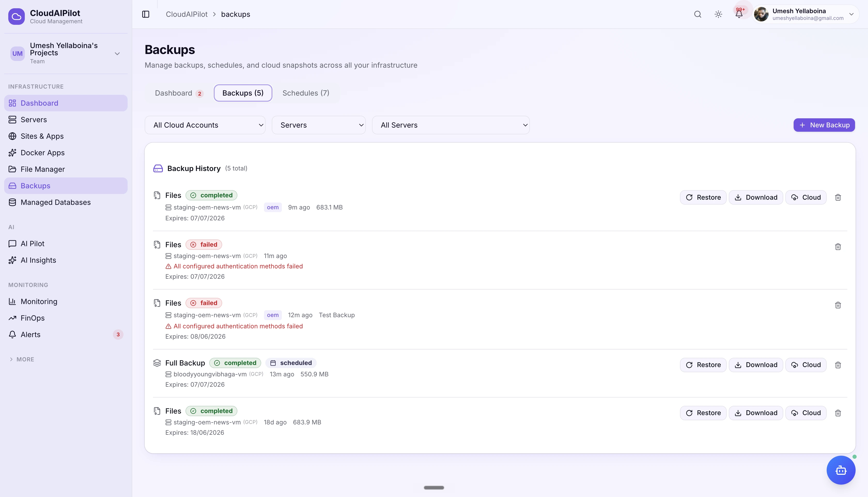Image resolution: width=868 pixels, height=497 pixels.
Task: Delete the bloodyyoungvibhaga-vm Full Backup
Action: pos(838,365)
